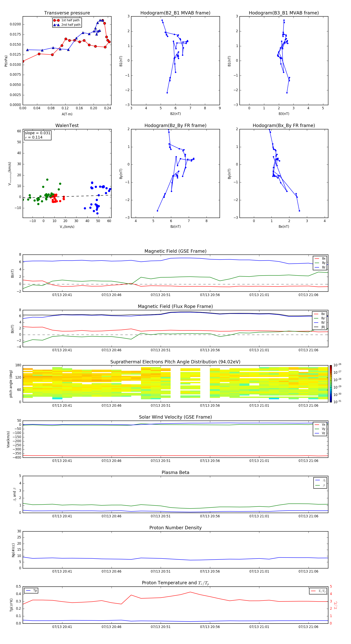
Task: Select '1st half path' legend entry
Action: click(67, 20)
